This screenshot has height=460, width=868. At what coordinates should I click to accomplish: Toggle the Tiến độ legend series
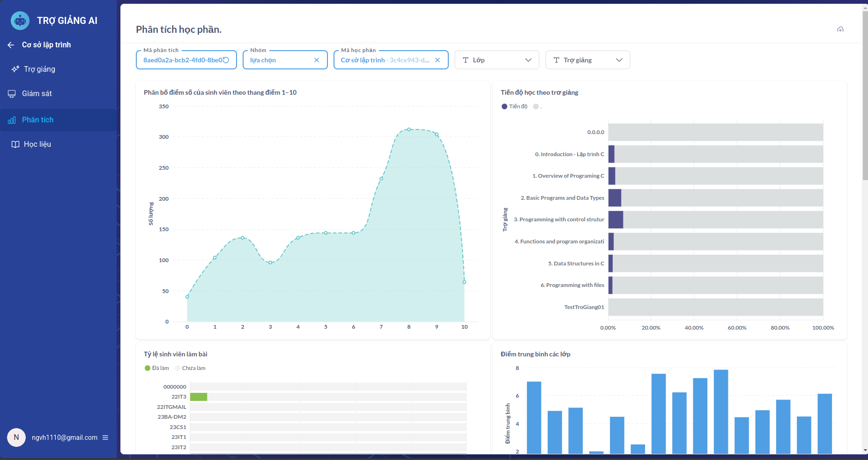[x=514, y=106]
